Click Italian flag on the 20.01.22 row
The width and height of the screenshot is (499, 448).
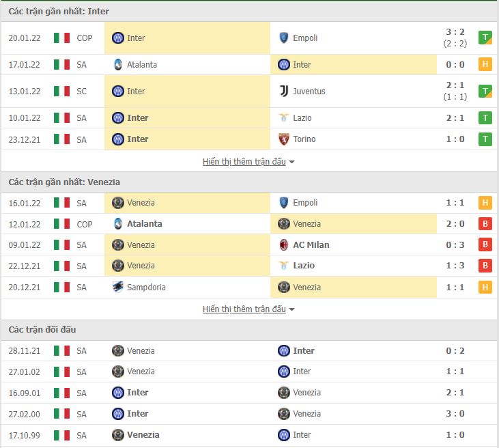(x=62, y=38)
